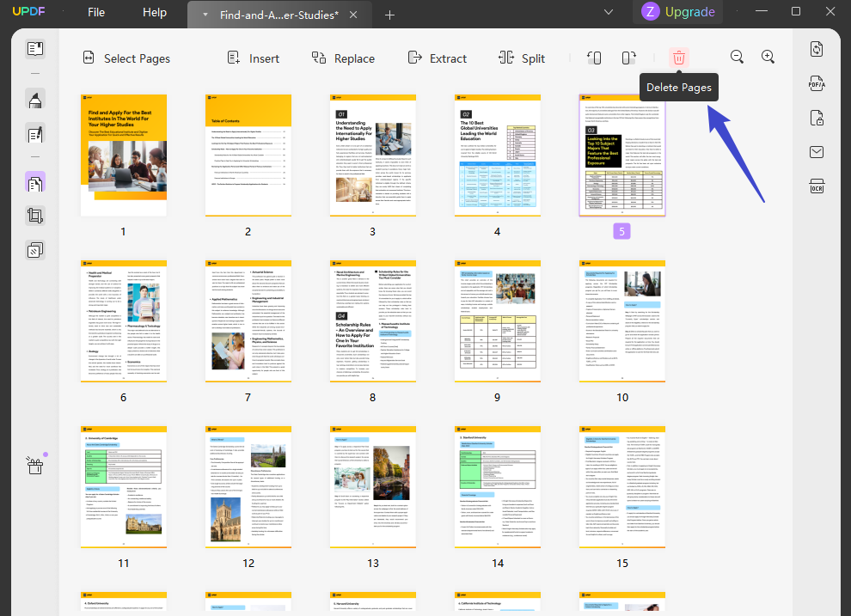The image size is (851, 616).
Task: Open the Share via email tool
Action: coord(816,152)
